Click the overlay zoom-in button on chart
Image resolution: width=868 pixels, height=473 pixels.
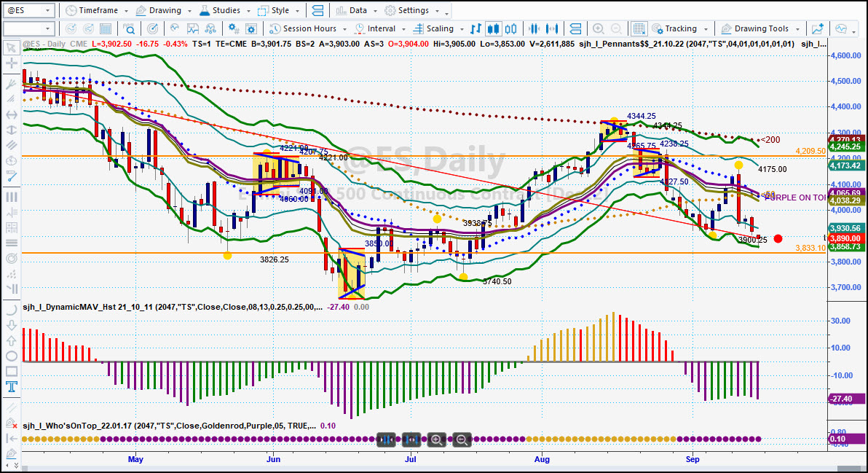click(x=436, y=439)
